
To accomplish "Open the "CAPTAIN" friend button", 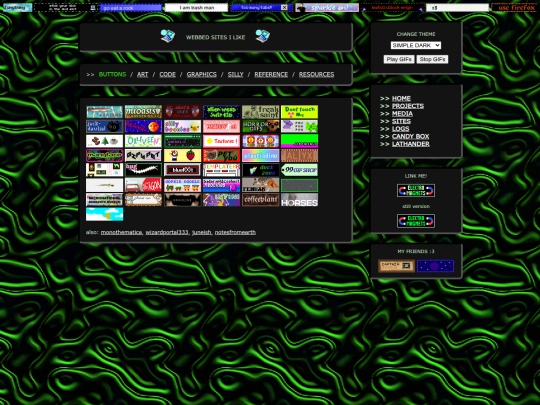I will click(396, 266).
